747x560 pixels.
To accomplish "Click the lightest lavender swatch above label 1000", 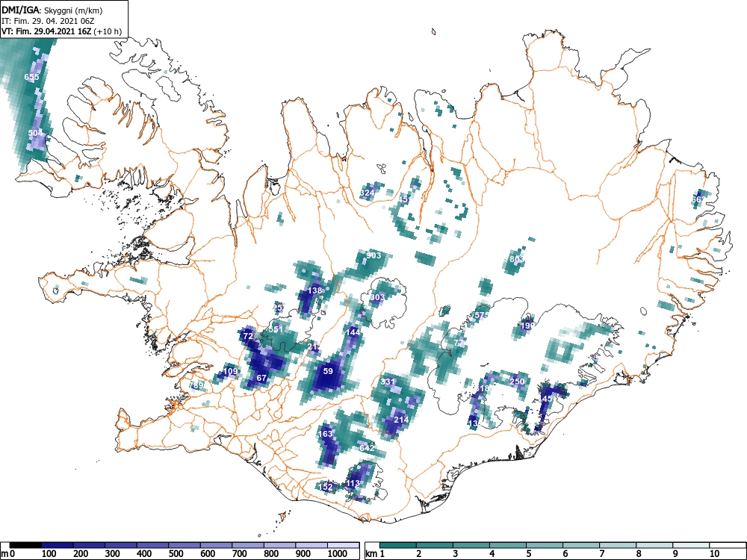I will tap(343, 545).
